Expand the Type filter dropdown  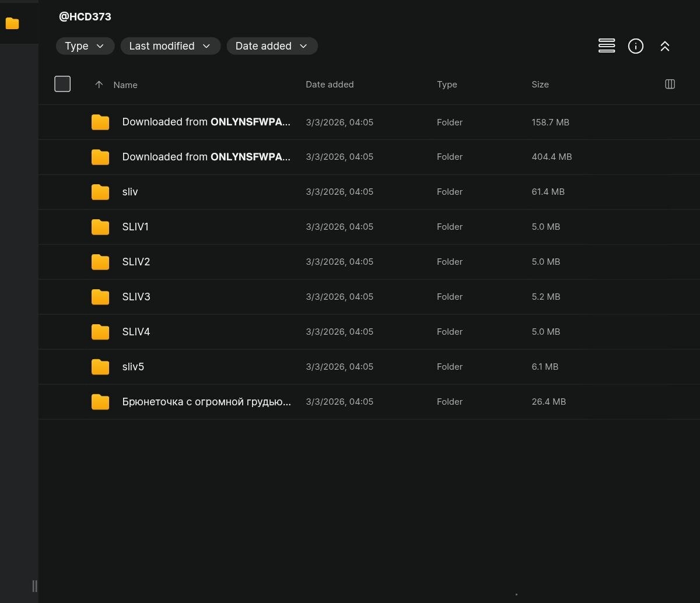point(85,46)
